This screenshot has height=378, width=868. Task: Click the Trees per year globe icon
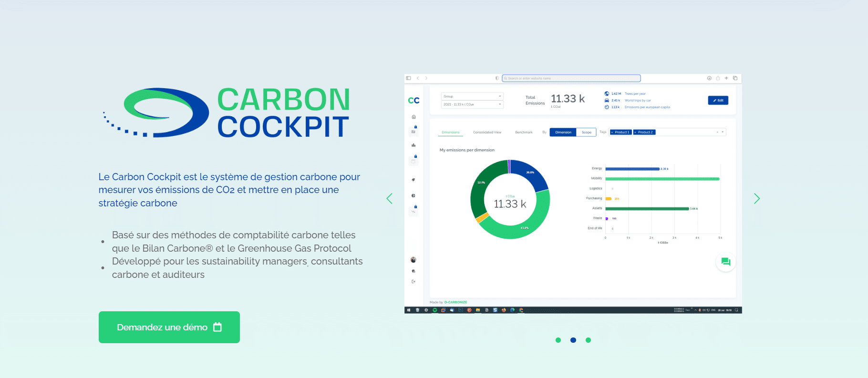pyautogui.click(x=607, y=93)
